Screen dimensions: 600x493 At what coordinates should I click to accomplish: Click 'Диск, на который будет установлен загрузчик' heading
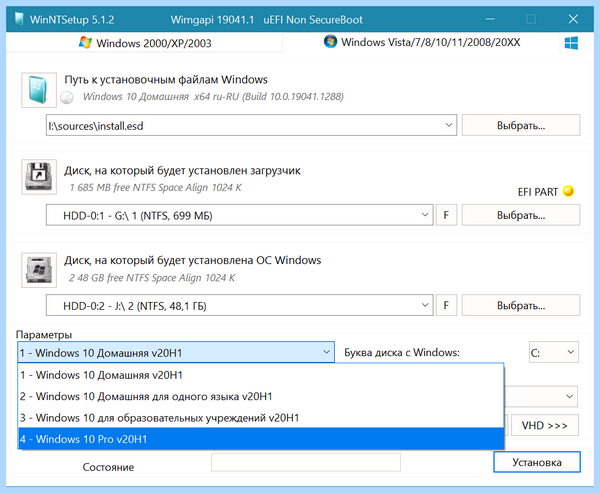pos(182,170)
